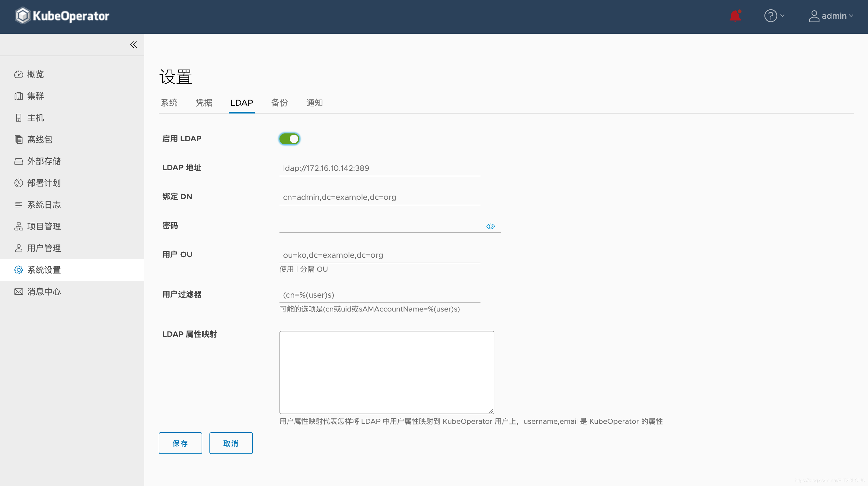Screen dimensions: 868x486
Task: Click the 系统设置 gear icon
Action: 18,270
